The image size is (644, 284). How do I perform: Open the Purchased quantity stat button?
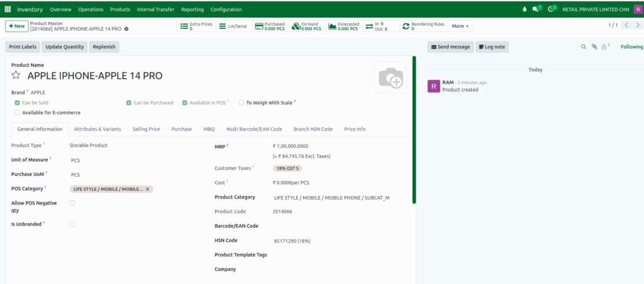coord(270,26)
